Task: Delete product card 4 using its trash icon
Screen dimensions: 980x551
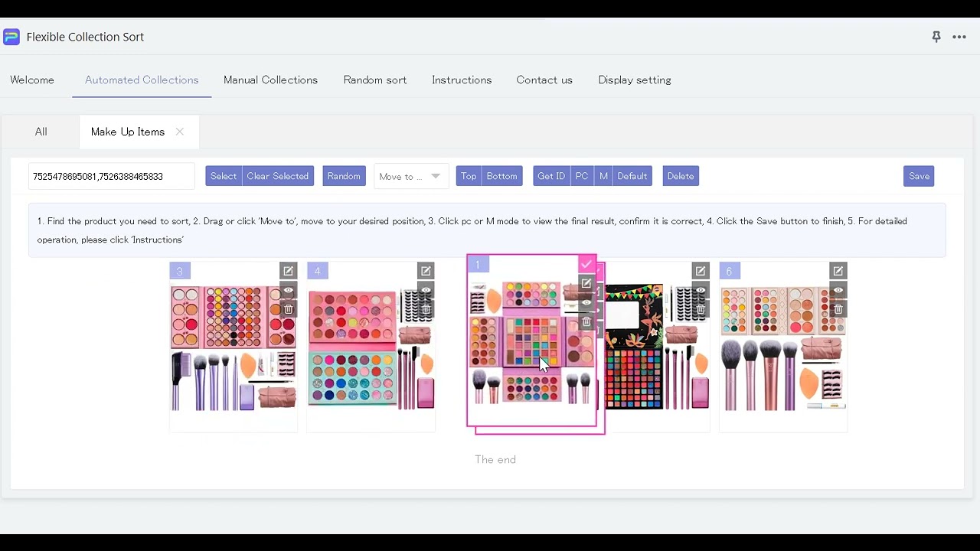Action: pyautogui.click(x=426, y=308)
